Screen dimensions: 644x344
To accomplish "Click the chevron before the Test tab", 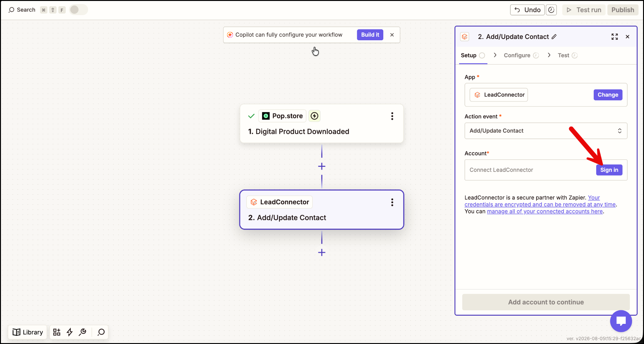I will (x=549, y=55).
